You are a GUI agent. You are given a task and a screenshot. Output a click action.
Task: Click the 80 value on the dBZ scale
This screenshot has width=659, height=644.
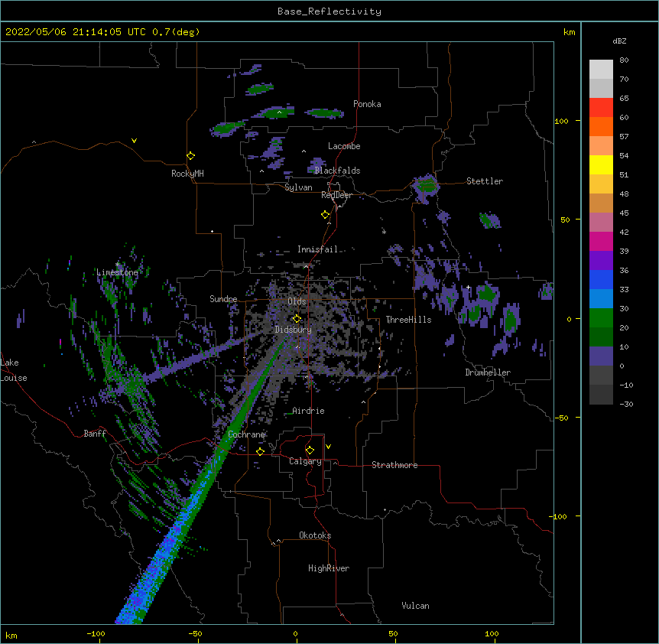pyautogui.click(x=624, y=60)
